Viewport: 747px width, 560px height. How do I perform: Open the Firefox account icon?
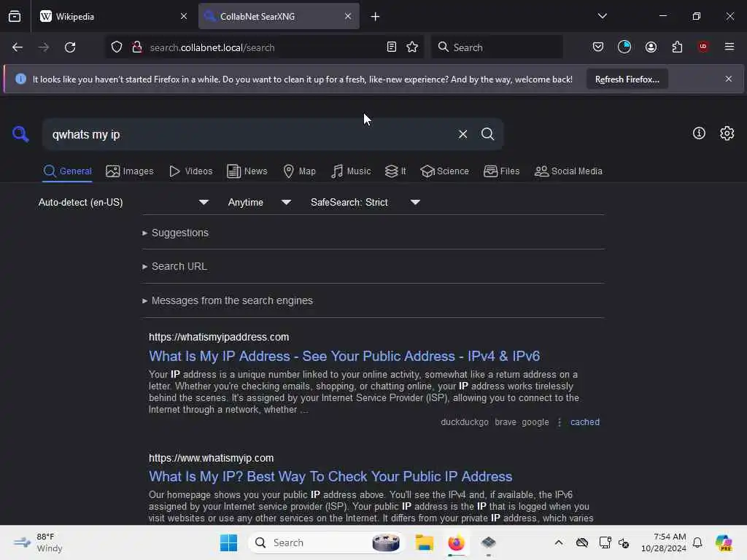[x=651, y=47]
